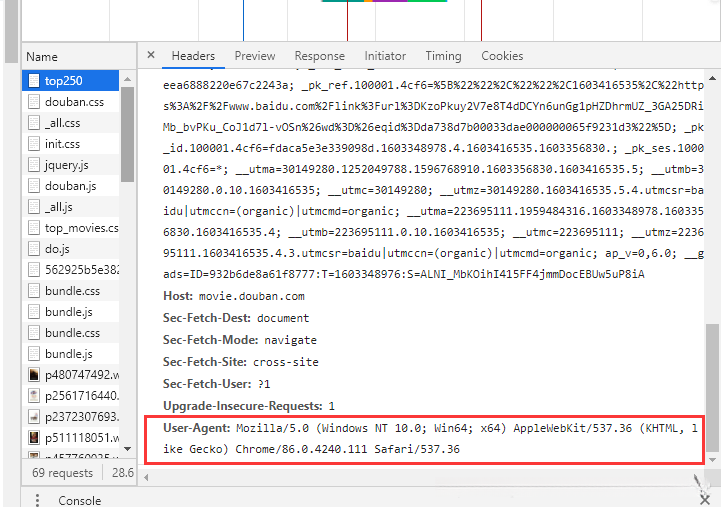Screen dimensions: 721x507
Task: Click horizontal scrollbar left arrow
Action: [x=146, y=478]
